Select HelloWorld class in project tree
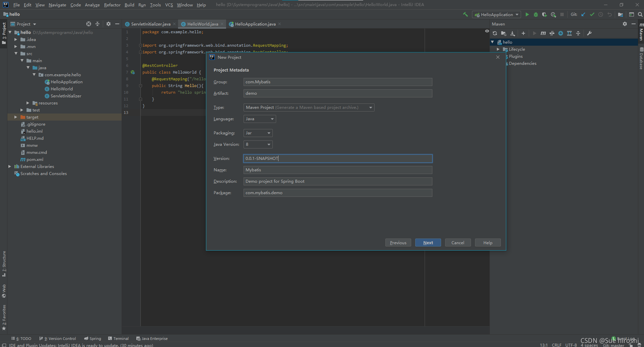The height and width of the screenshot is (347, 644). click(62, 89)
